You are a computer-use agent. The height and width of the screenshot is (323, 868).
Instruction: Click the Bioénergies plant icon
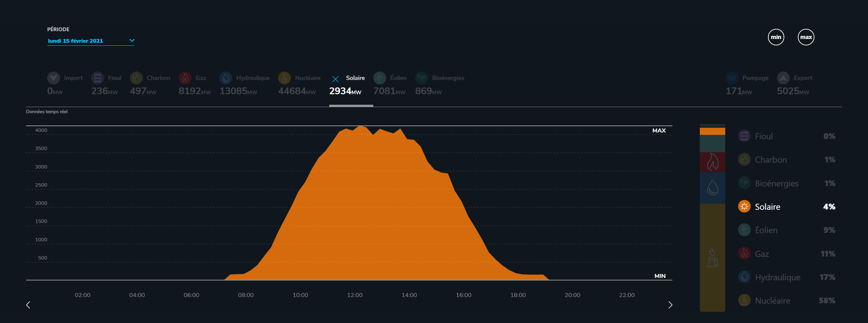pos(421,78)
